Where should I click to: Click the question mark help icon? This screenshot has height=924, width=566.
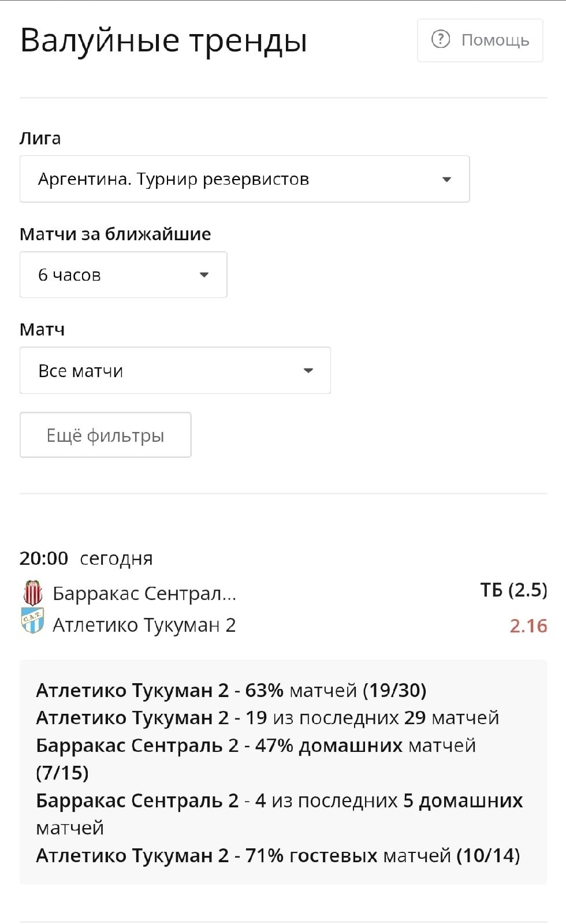pos(441,40)
